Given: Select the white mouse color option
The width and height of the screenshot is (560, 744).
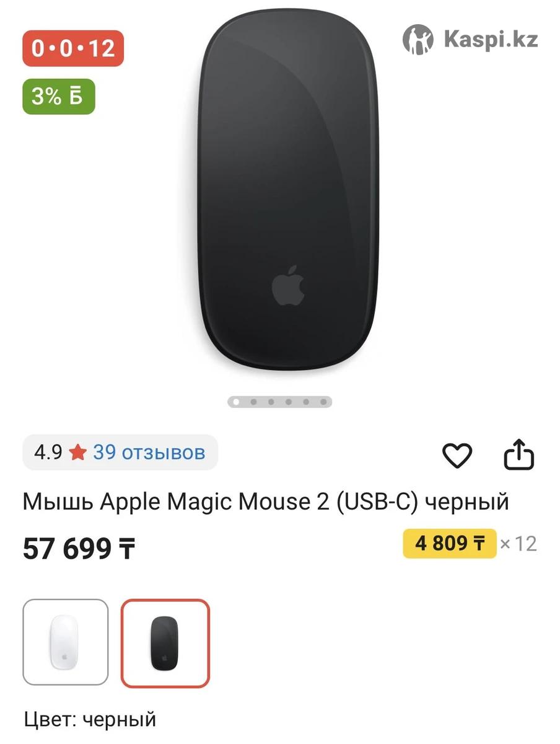Looking at the screenshot, I should [x=66, y=642].
